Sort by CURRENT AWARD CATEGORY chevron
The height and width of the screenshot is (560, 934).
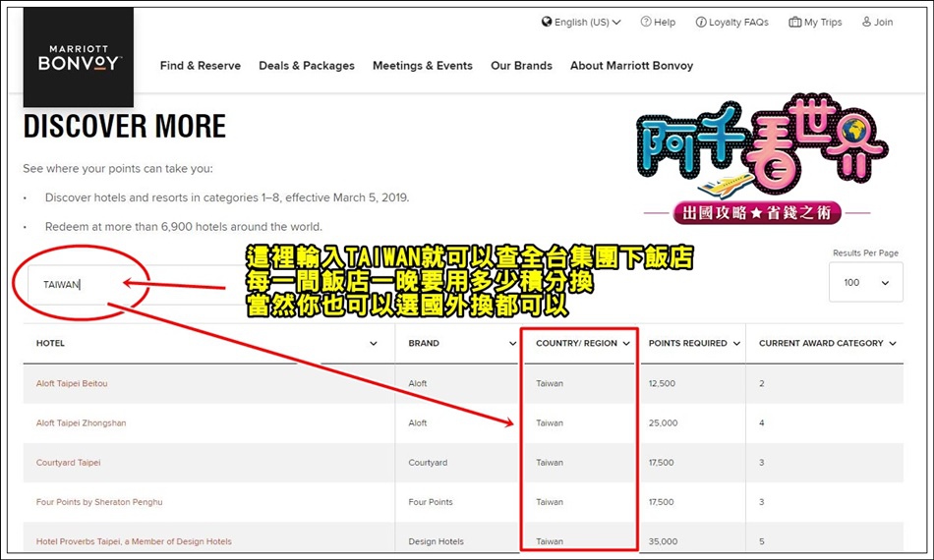(x=893, y=344)
